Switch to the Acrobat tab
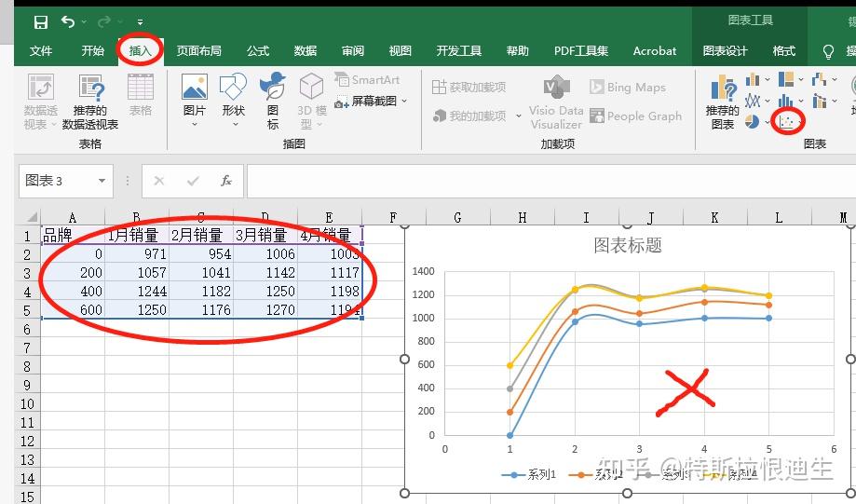Image resolution: width=856 pixels, height=504 pixels. coord(655,51)
